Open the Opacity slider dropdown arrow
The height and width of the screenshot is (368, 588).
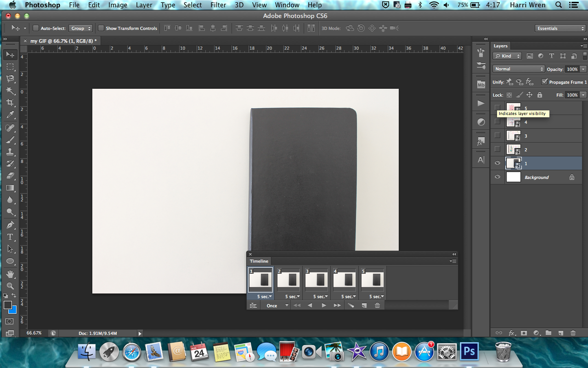pyautogui.click(x=583, y=69)
